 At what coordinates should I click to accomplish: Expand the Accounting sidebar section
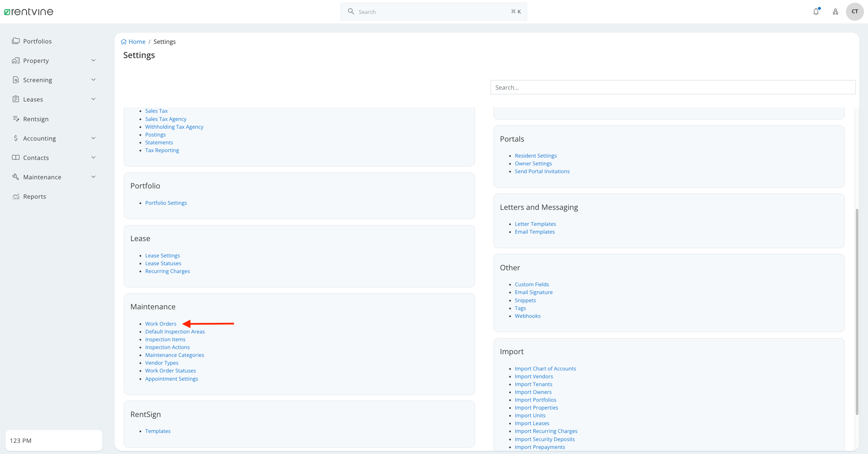tap(93, 138)
